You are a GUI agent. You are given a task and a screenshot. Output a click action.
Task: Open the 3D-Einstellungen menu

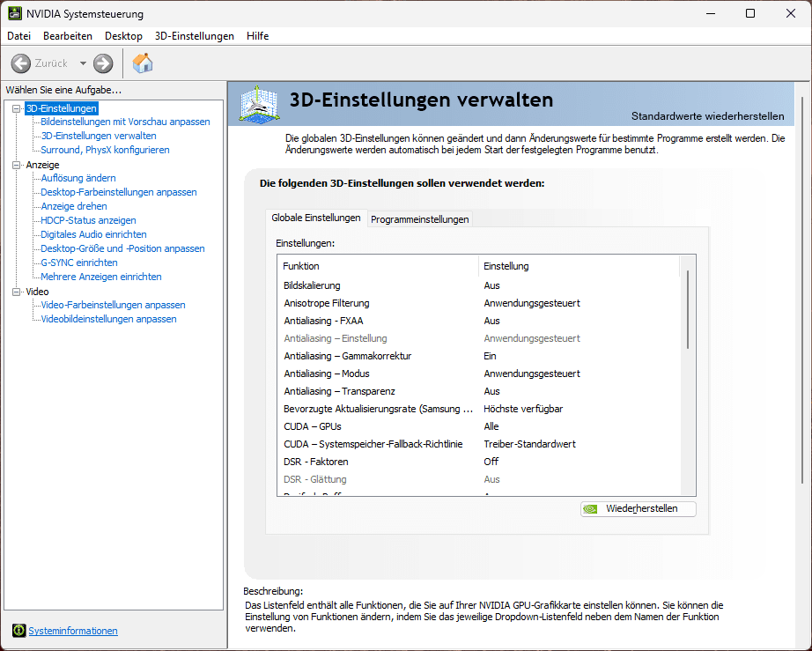195,36
